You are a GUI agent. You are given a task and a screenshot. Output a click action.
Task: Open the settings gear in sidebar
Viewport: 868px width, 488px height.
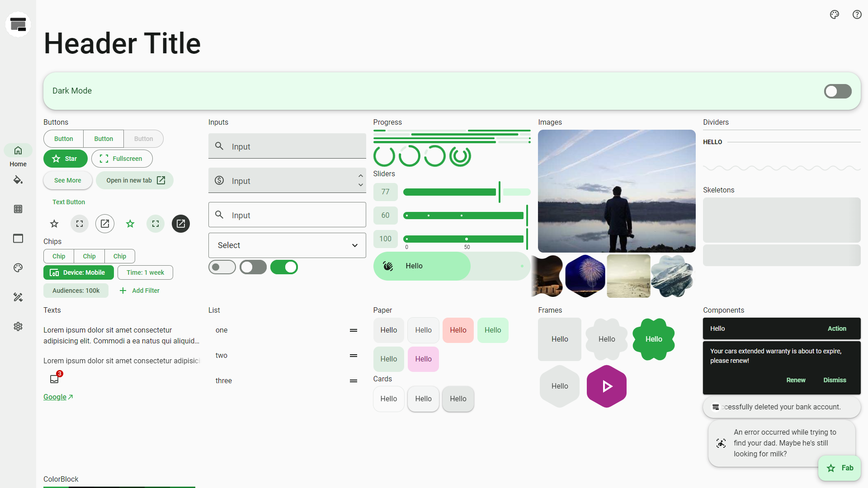coord(18,326)
